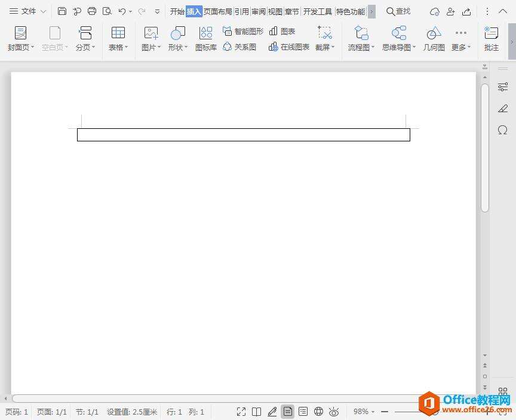
Task: Expand the 形状 shapes dropdown
Action: tap(178, 47)
